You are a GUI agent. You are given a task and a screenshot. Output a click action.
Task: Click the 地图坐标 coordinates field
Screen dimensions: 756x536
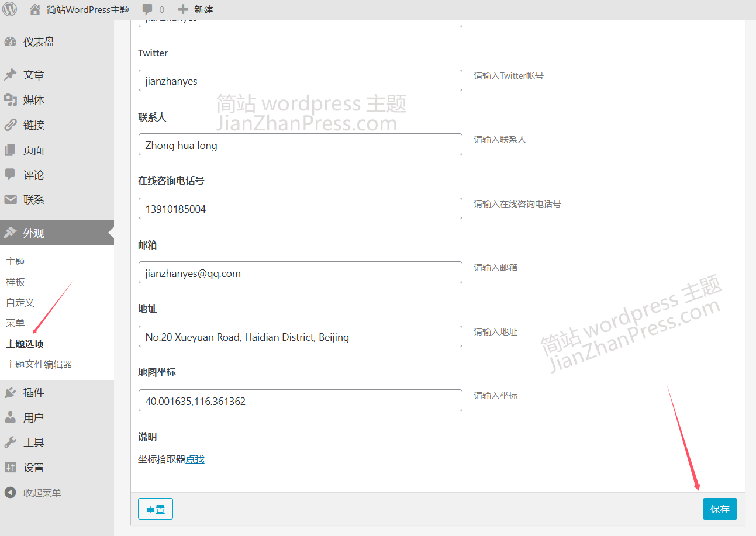click(x=300, y=401)
